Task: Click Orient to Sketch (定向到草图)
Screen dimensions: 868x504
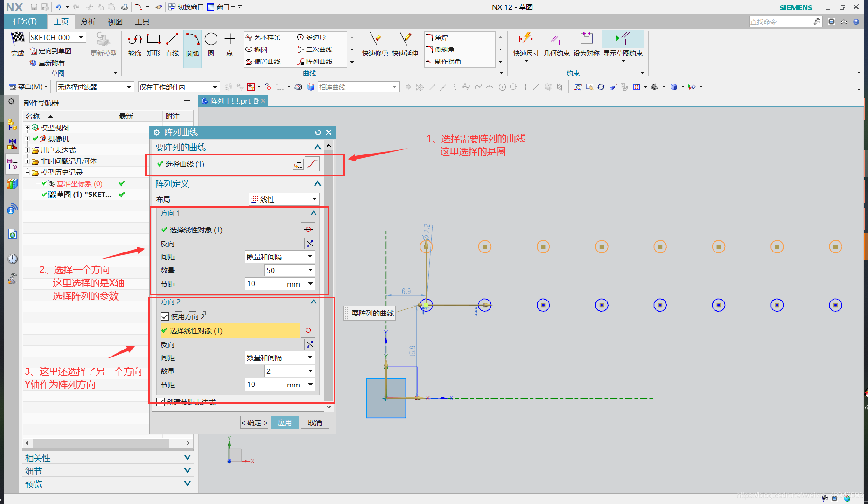Action: 50,51
